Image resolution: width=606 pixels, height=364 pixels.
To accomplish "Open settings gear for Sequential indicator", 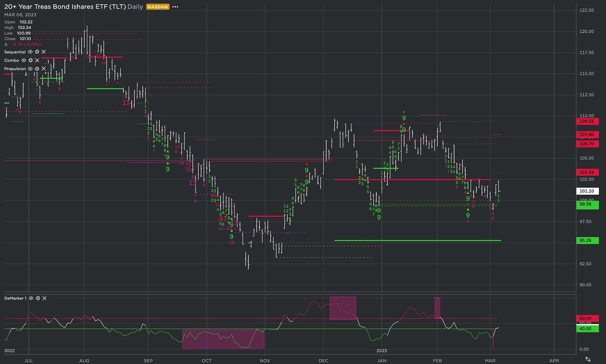I will 37,52.
